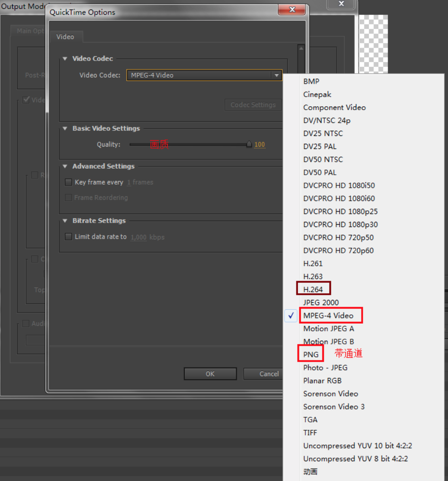Switch to the Video tab
This screenshot has height=481, width=448.
point(65,37)
